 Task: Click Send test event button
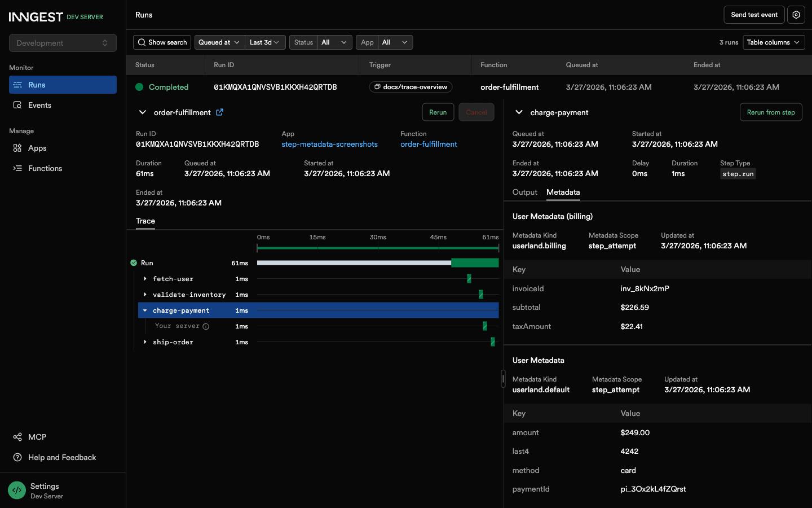tap(754, 15)
